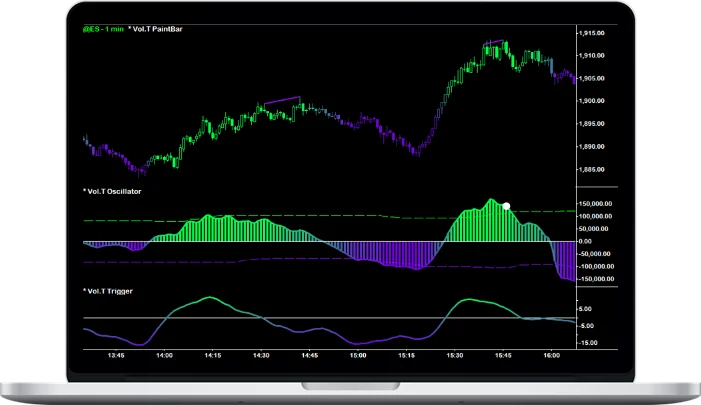Click the 1,915.00 price axis label
This screenshot has height=405, width=701.
pos(593,33)
